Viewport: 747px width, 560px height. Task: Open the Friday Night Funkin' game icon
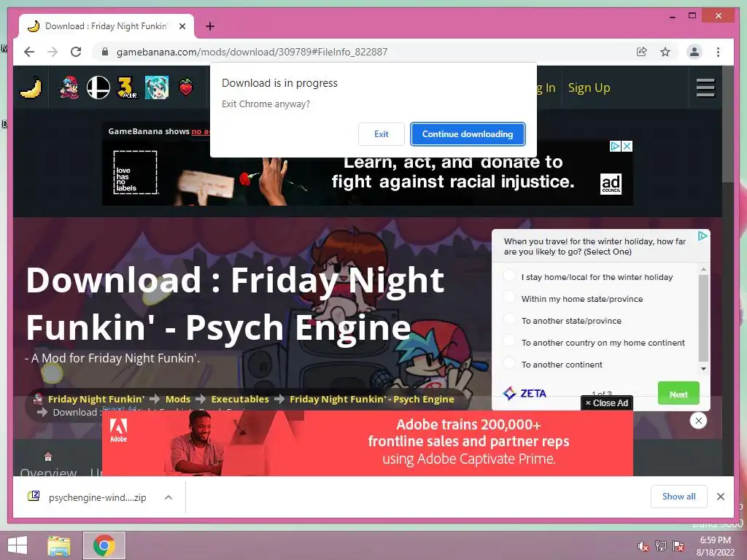(x=69, y=87)
